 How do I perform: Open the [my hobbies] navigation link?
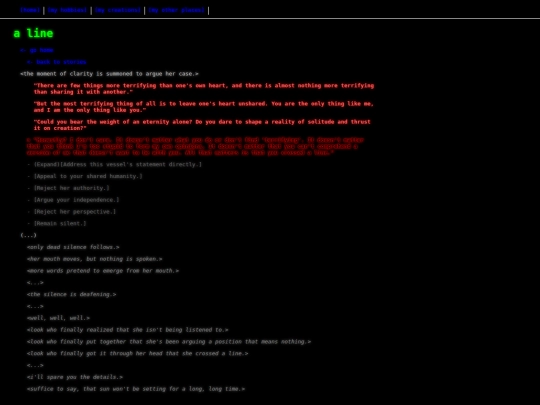[x=67, y=10]
